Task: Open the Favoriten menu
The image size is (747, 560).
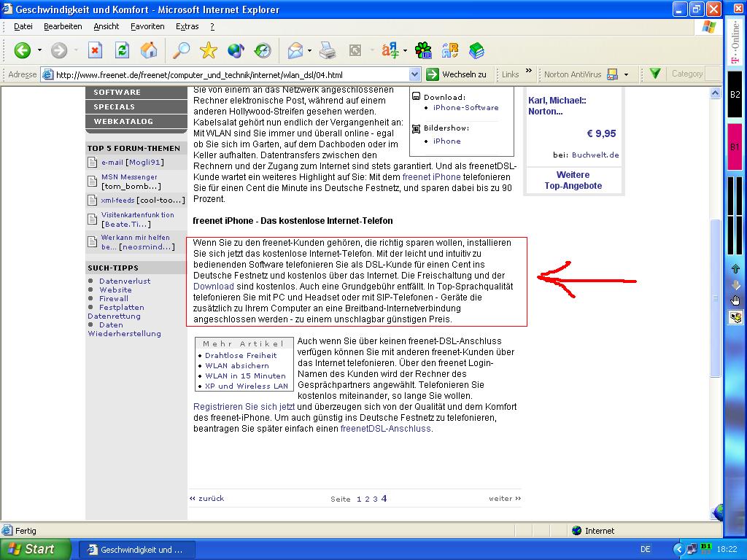Action: coord(147,27)
